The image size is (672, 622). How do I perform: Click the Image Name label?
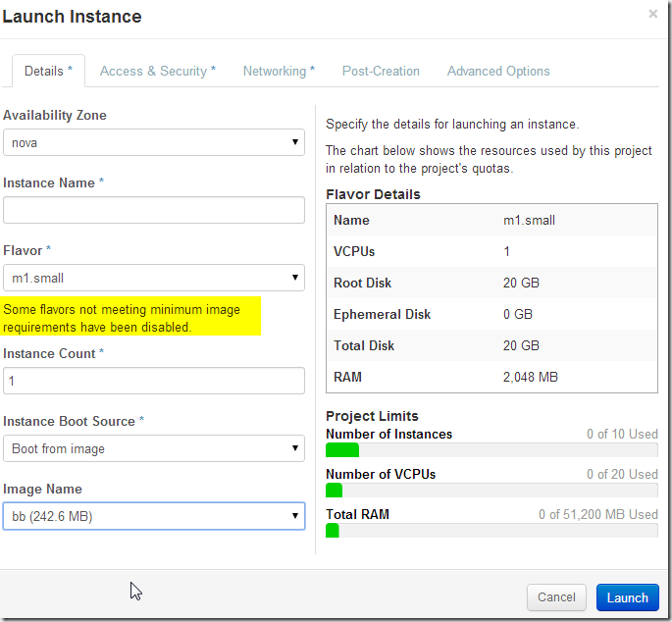point(42,489)
